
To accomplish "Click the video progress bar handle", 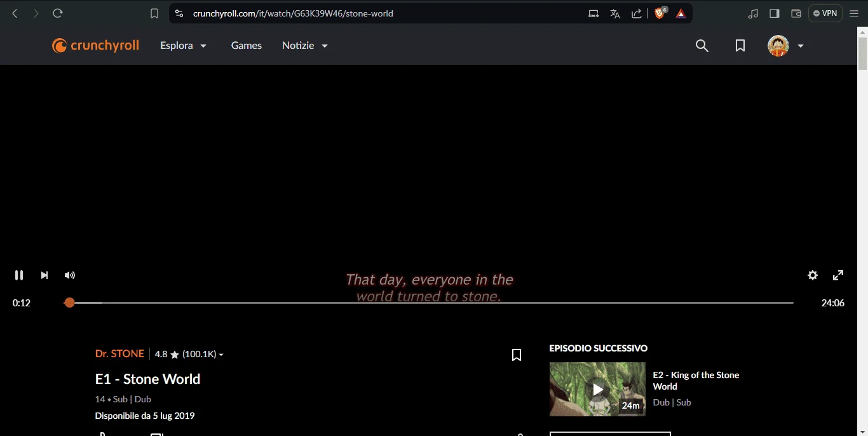I will coord(69,303).
